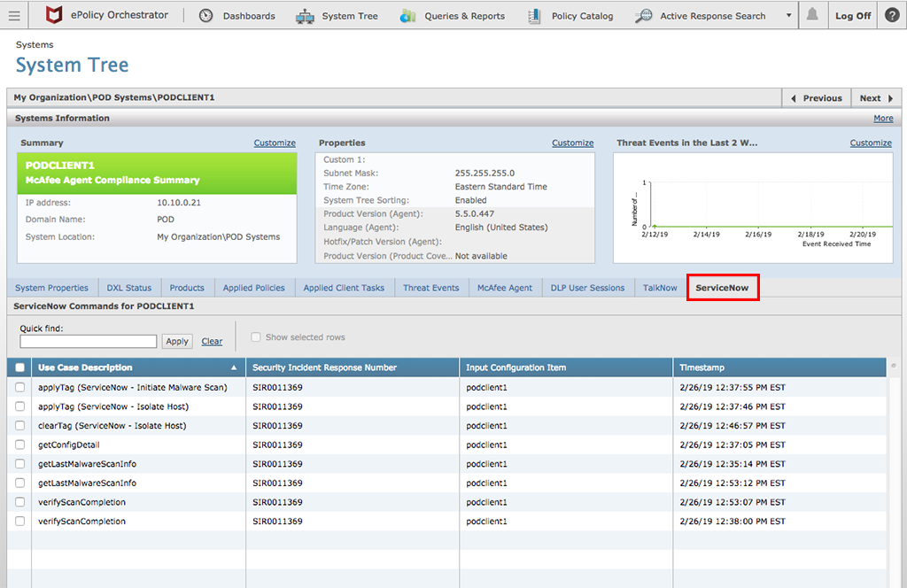This screenshot has height=588, width=907.
Task: Customize the Summary panel
Action: pyautogui.click(x=275, y=143)
